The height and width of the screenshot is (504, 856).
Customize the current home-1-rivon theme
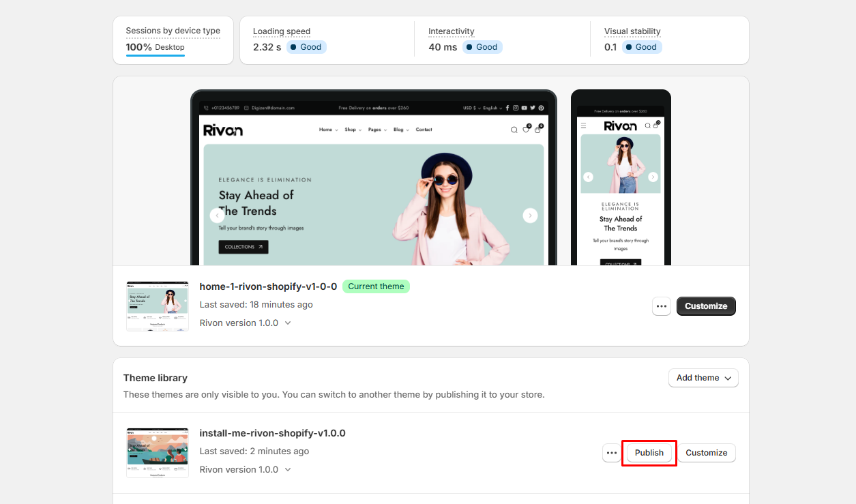pos(706,306)
